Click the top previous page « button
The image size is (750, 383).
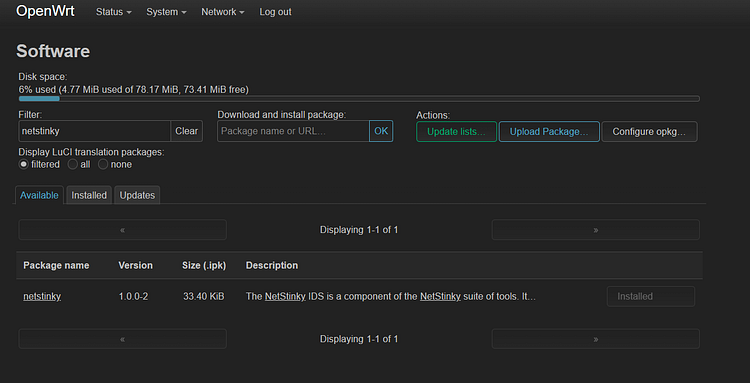[122, 230]
